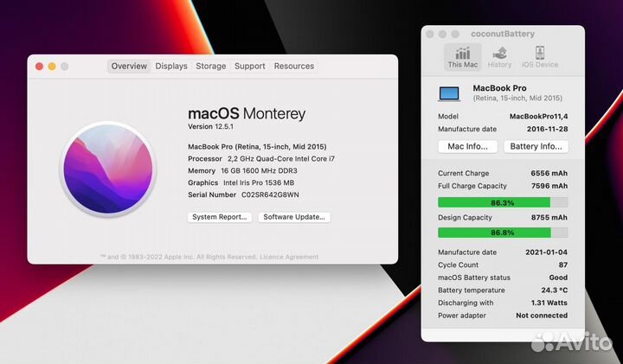Click the serial number C02SR642G8WN
The image size is (623, 364).
(270, 195)
